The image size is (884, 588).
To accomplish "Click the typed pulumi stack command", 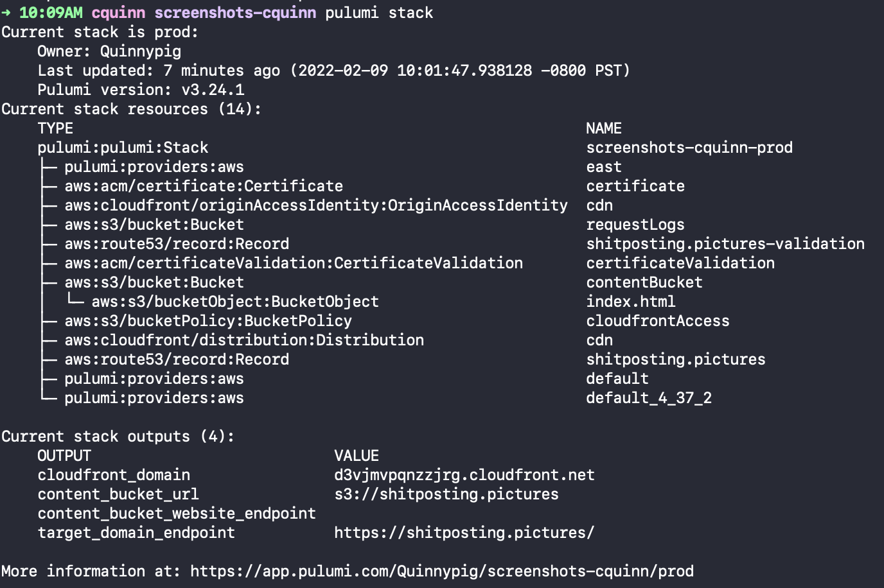I will pyautogui.click(x=379, y=13).
